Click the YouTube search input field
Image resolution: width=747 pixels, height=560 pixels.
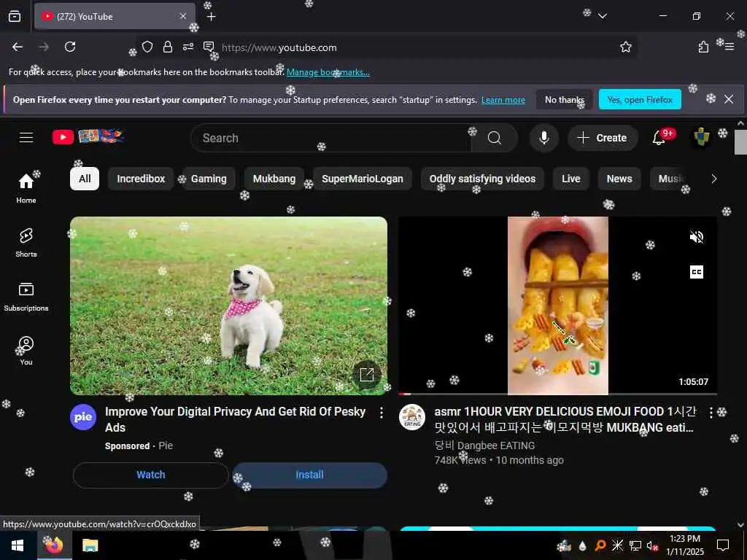coord(331,138)
